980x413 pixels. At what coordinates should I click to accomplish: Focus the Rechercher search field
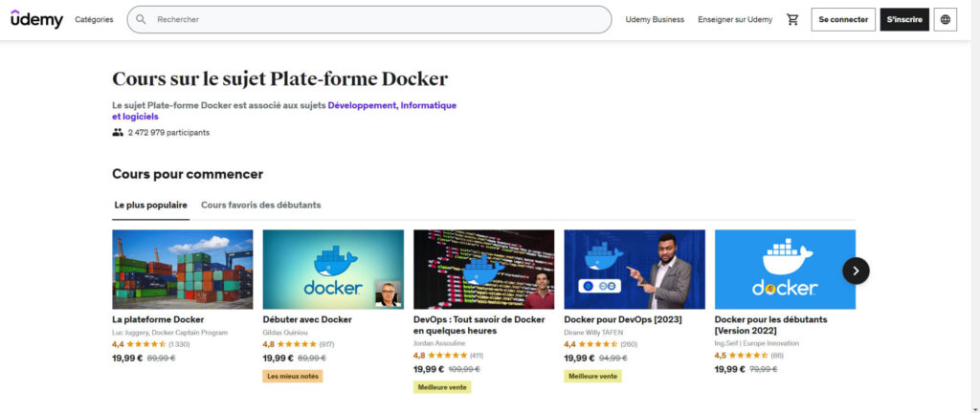click(x=369, y=19)
